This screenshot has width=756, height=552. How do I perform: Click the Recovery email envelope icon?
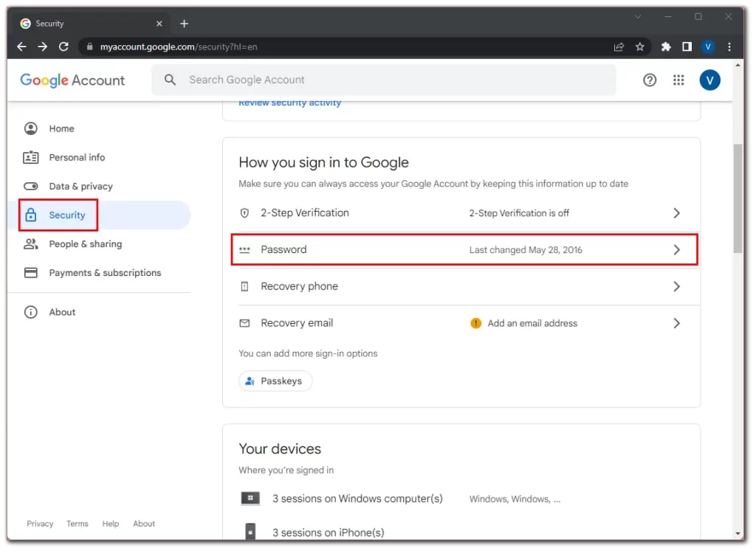coord(244,323)
